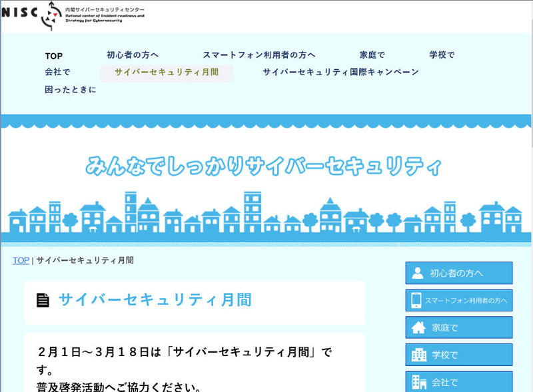The height and width of the screenshot is (392, 533).
Task: Open 会社で in top navigation menu
Action: 57,73
